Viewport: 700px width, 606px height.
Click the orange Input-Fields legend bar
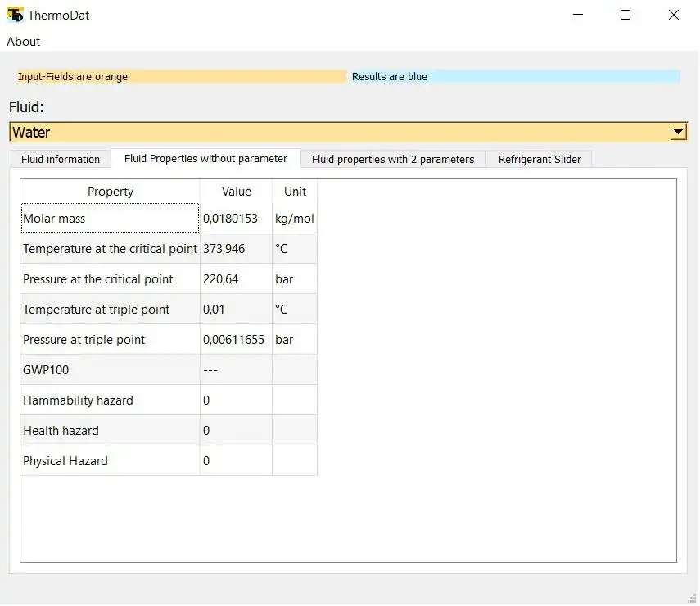[x=180, y=76]
